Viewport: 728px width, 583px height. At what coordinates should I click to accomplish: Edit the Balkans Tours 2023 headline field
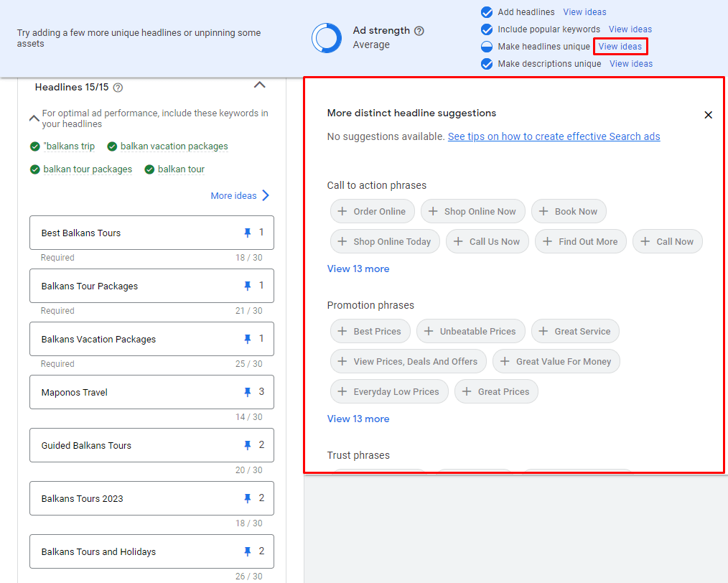[x=151, y=498]
